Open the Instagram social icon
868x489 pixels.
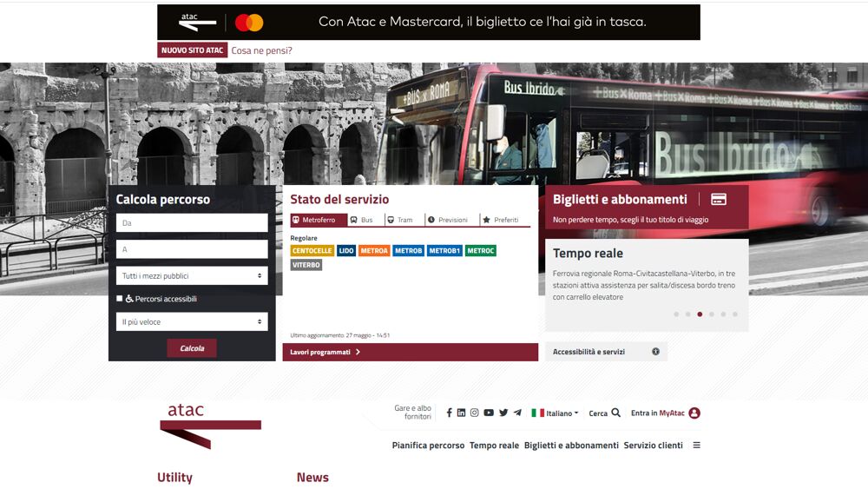click(x=475, y=413)
